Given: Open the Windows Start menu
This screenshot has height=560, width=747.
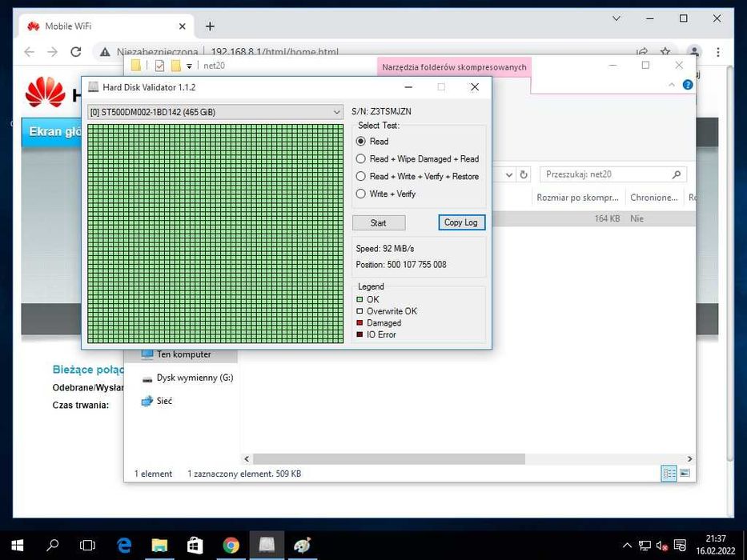Looking at the screenshot, I should pos(17,546).
